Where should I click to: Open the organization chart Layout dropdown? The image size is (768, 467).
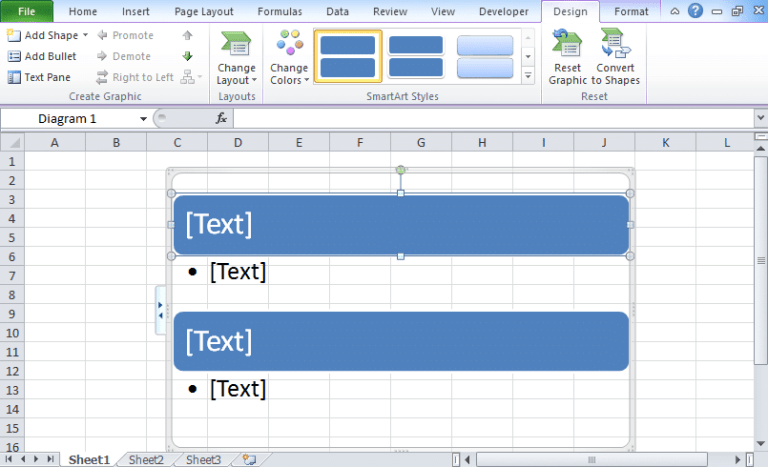pyautogui.click(x=191, y=77)
